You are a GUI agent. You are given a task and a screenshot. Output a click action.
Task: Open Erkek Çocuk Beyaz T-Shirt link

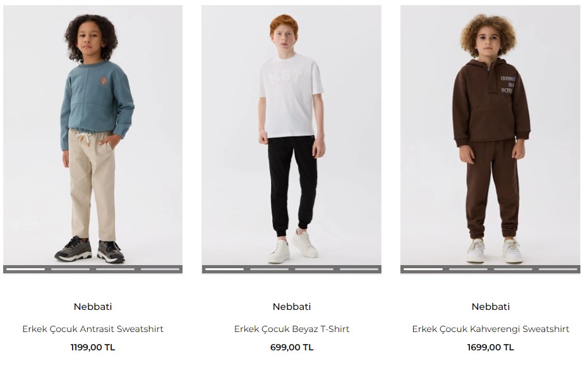pyautogui.click(x=292, y=329)
